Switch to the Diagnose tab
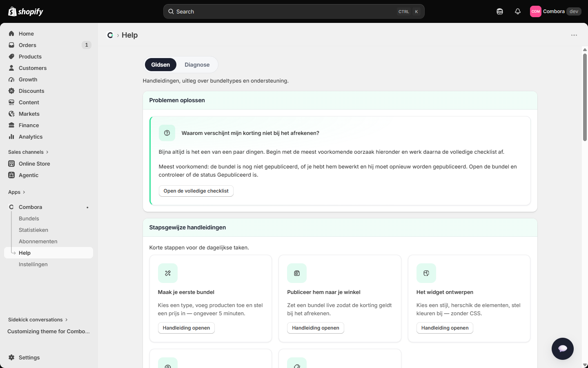The height and width of the screenshot is (368, 588). tap(197, 65)
